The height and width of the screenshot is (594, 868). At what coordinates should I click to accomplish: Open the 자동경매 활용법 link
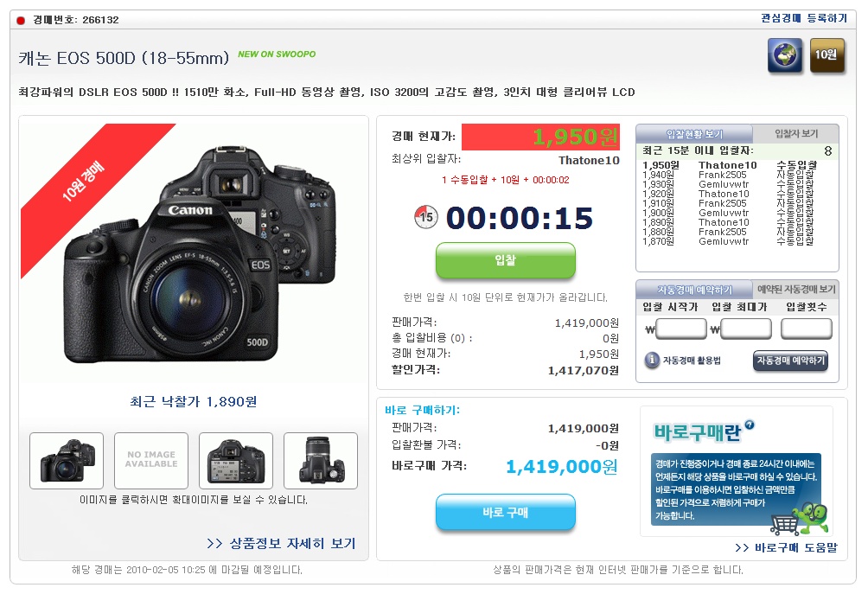692,361
